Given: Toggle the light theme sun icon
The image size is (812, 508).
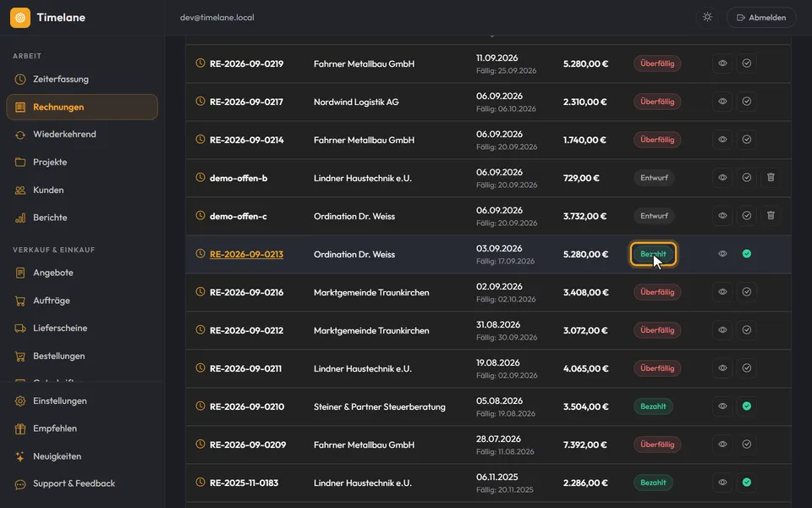Looking at the screenshot, I should pyautogui.click(x=707, y=17).
